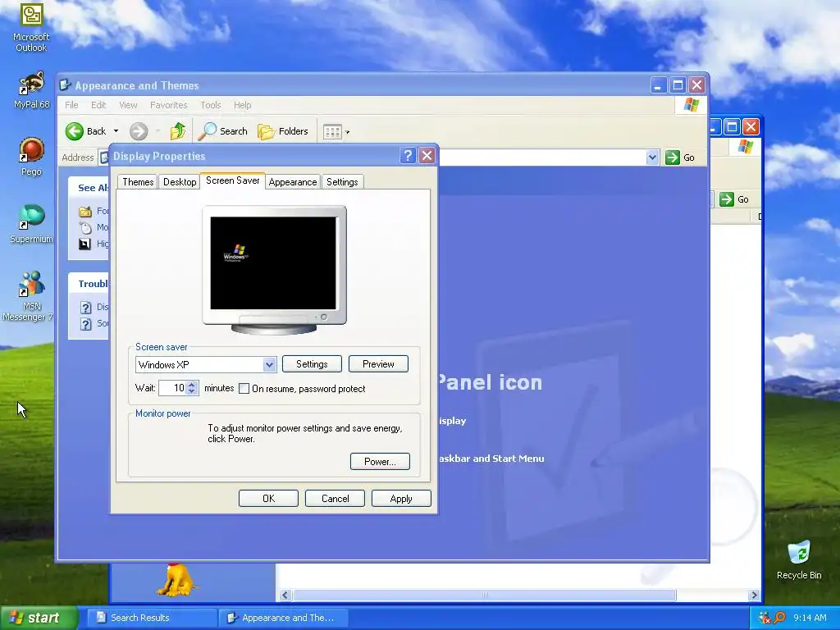Switch to the Themes tab

[x=138, y=182]
